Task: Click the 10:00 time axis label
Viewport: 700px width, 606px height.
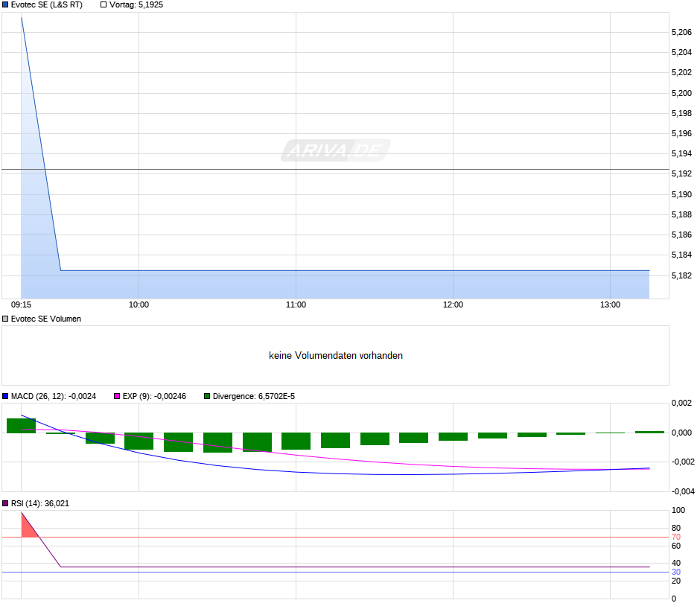Action: click(x=139, y=304)
